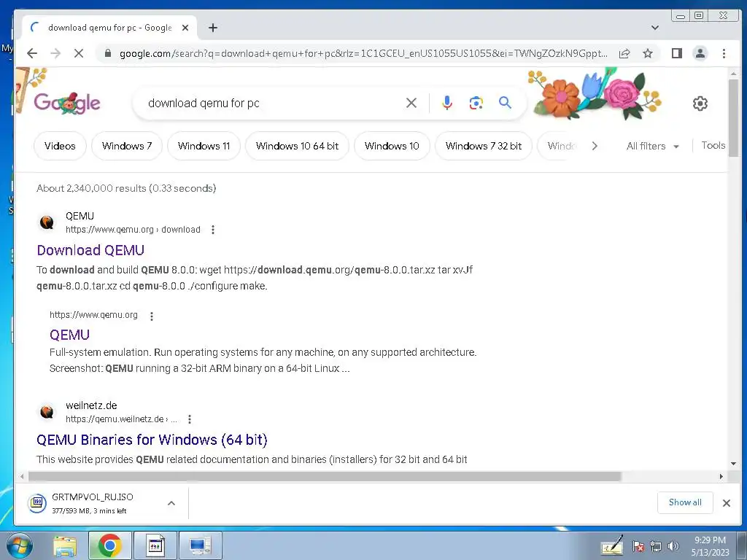Select the Windows 11 filter chip
747x560 pixels.
pos(204,146)
